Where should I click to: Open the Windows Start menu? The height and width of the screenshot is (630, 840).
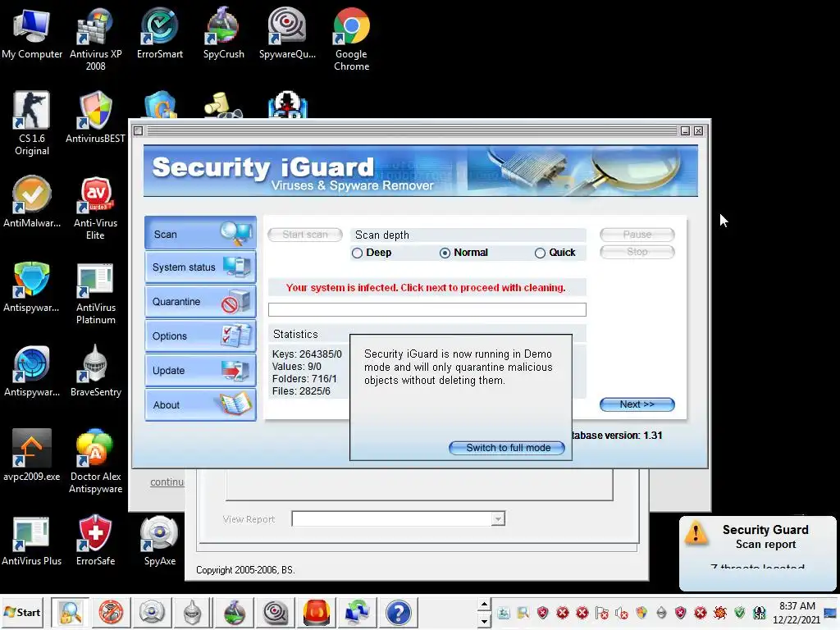point(22,612)
